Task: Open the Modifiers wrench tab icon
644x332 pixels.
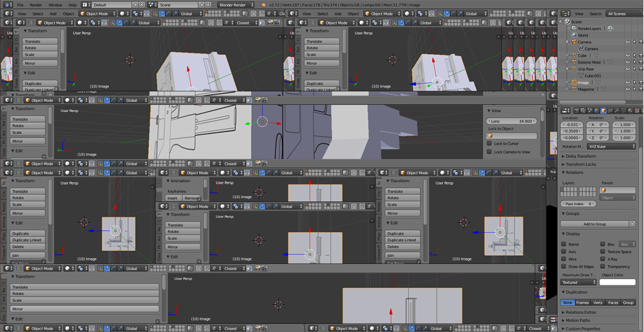Action: (616, 110)
